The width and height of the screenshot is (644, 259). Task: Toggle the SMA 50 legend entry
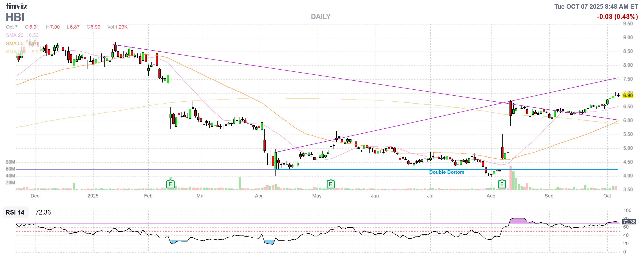point(15,44)
